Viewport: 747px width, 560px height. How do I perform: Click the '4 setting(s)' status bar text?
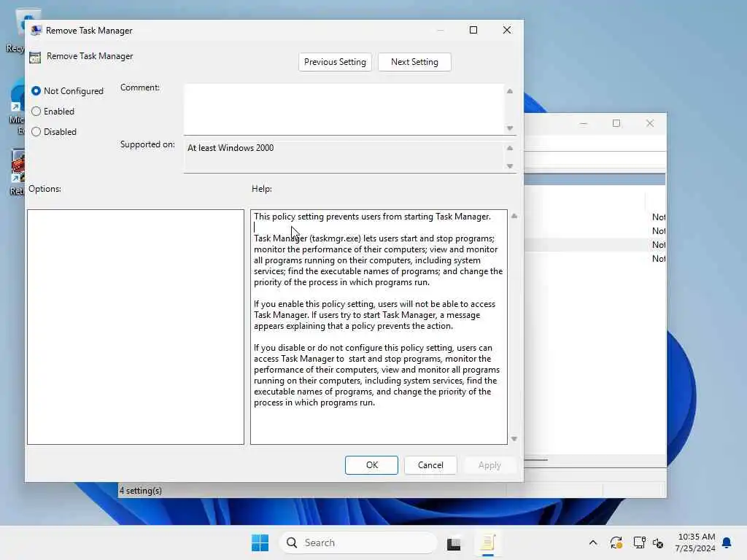141,491
